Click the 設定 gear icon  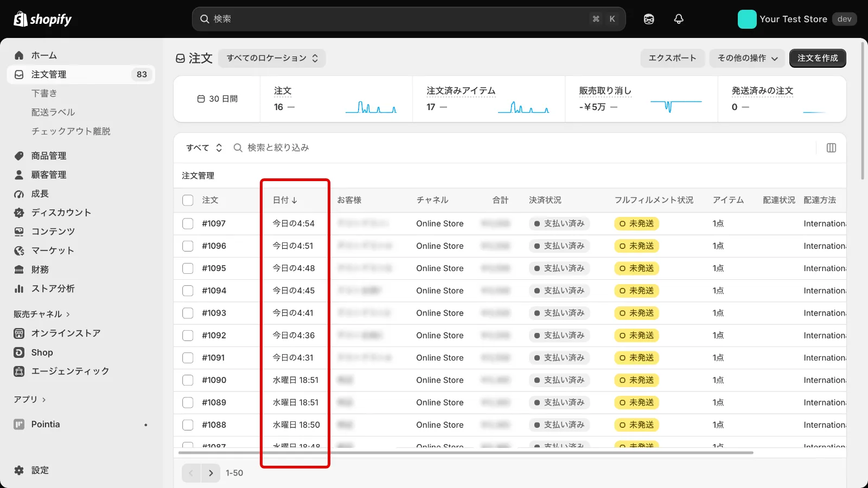[x=19, y=470]
